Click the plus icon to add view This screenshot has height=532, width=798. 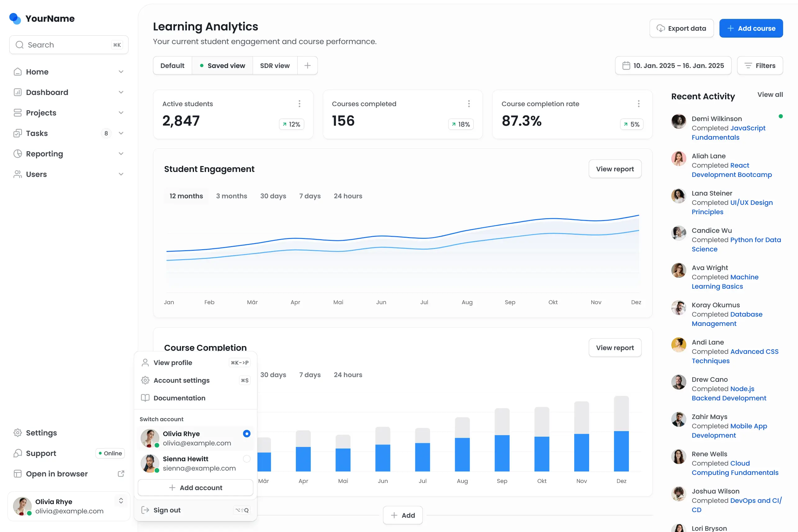(307, 65)
